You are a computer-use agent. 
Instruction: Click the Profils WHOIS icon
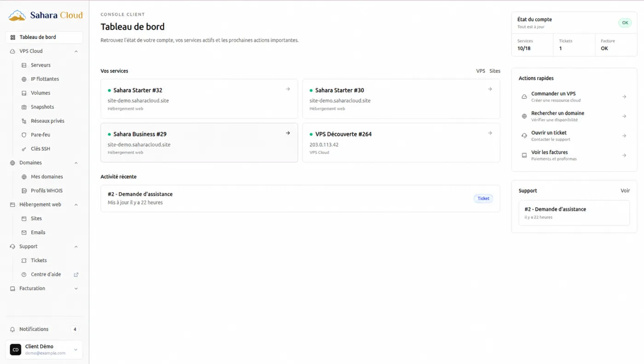tap(24, 191)
